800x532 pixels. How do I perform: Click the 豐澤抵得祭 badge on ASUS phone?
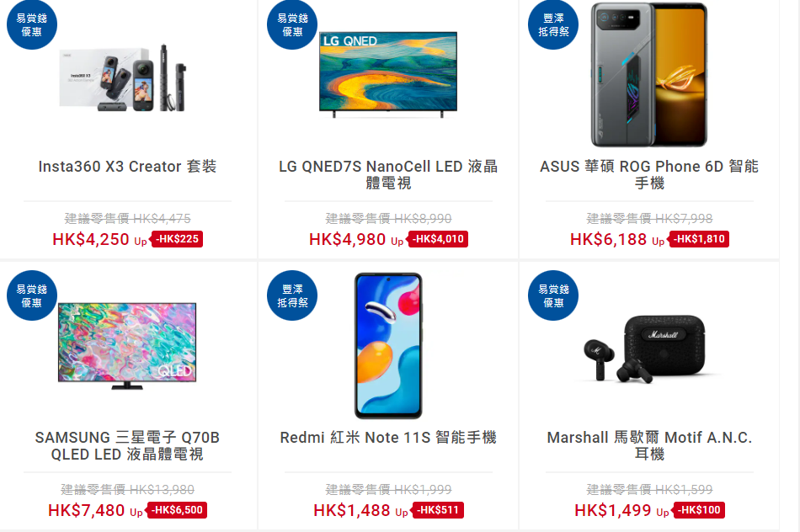click(553, 24)
